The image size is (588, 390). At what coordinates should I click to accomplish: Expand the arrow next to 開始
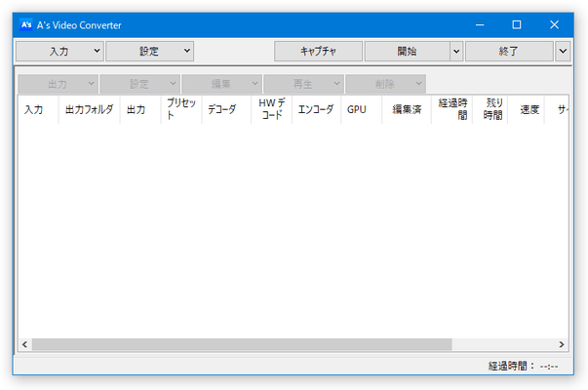coord(456,51)
